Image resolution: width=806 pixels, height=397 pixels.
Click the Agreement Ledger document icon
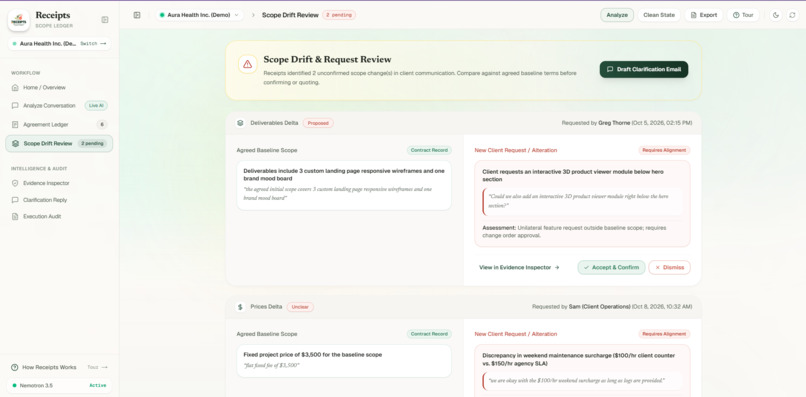[15, 124]
